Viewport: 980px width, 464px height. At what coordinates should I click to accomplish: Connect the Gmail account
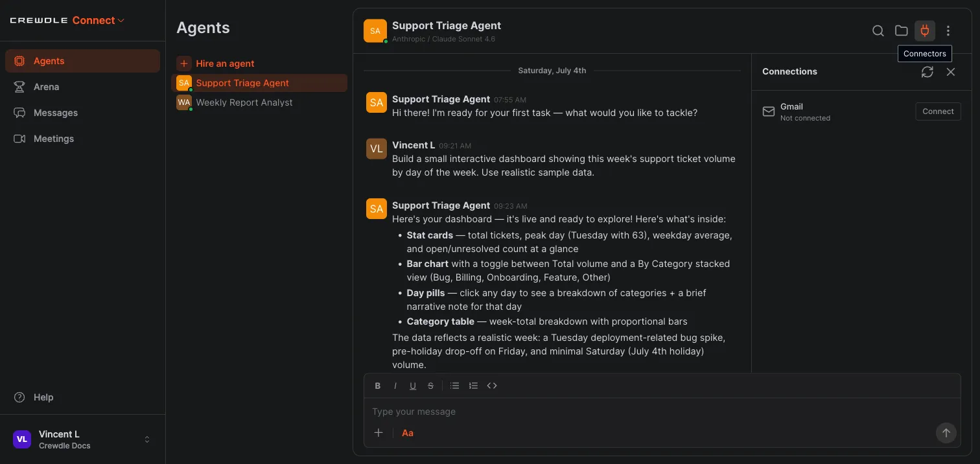click(x=938, y=111)
